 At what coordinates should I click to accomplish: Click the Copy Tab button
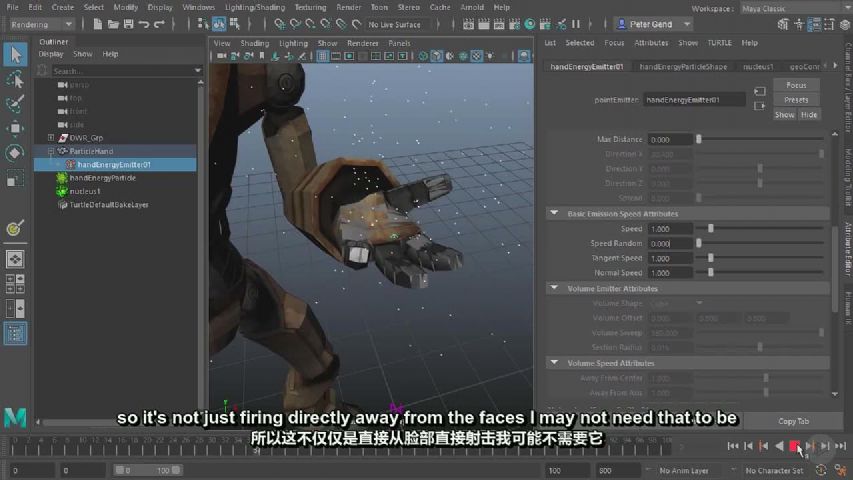tap(793, 421)
